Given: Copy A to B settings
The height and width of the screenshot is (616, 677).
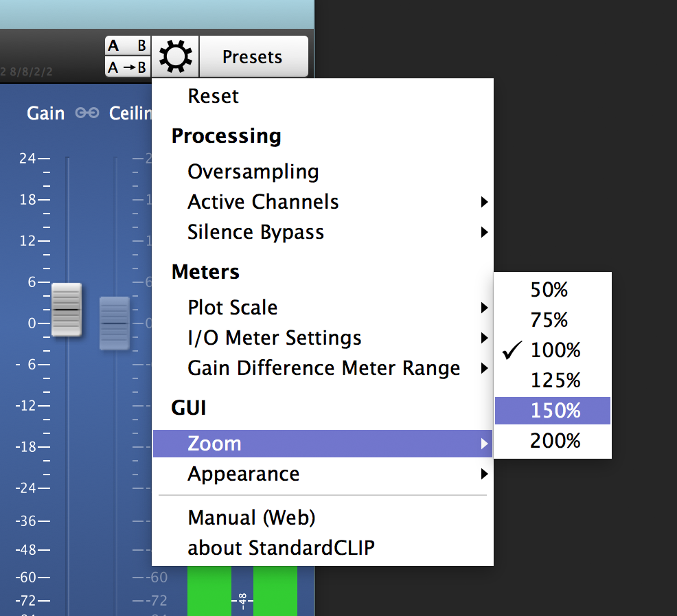Looking at the screenshot, I should tap(128, 67).
